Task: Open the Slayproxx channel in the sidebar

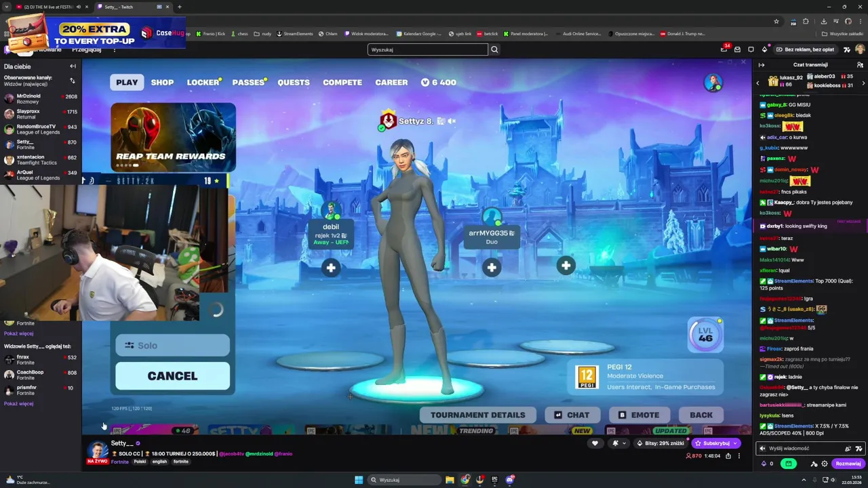Action: click(x=41, y=114)
